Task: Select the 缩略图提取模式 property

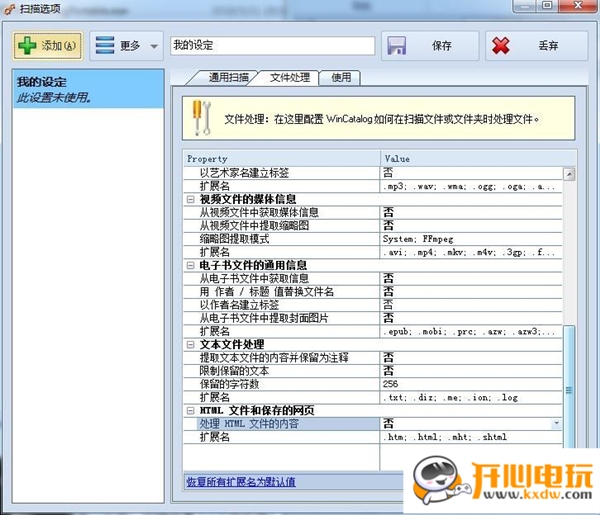Action: click(x=282, y=239)
